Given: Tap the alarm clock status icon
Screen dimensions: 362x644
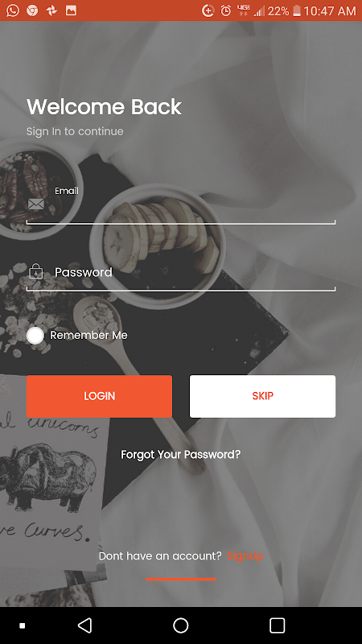Looking at the screenshot, I should (226, 10).
